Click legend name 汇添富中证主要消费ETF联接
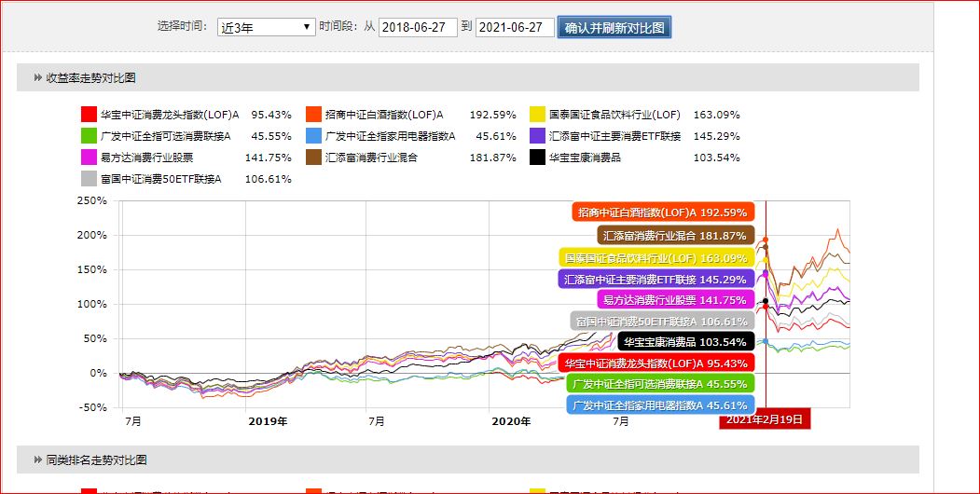Screen dimensions: 980x494 (x=615, y=136)
